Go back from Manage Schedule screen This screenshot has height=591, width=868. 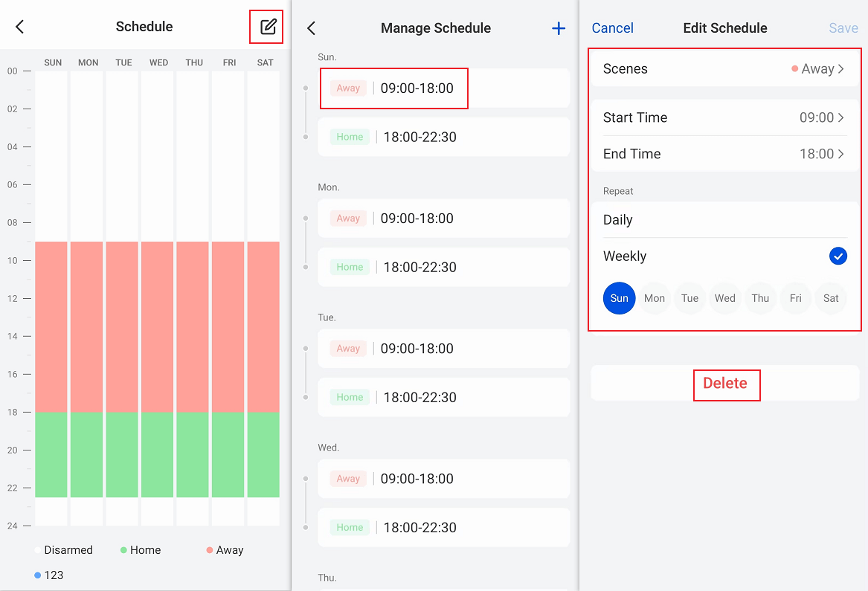pos(312,28)
